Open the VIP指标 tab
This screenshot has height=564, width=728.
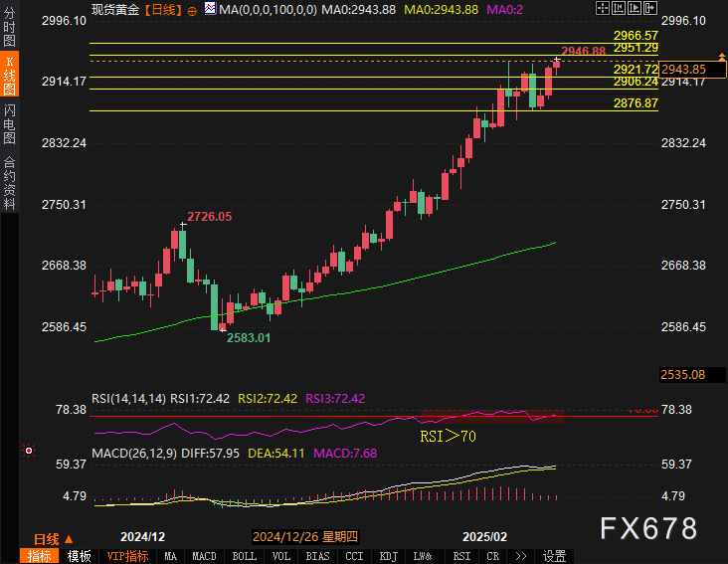(x=128, y=556)
